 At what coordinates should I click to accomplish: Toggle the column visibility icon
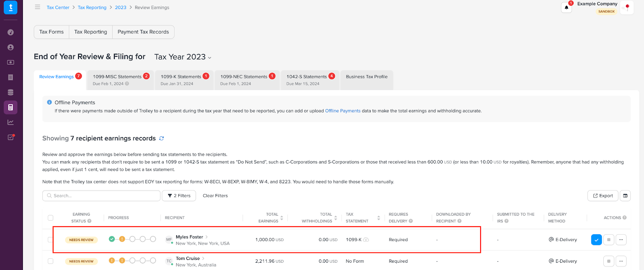click(625, 196)
